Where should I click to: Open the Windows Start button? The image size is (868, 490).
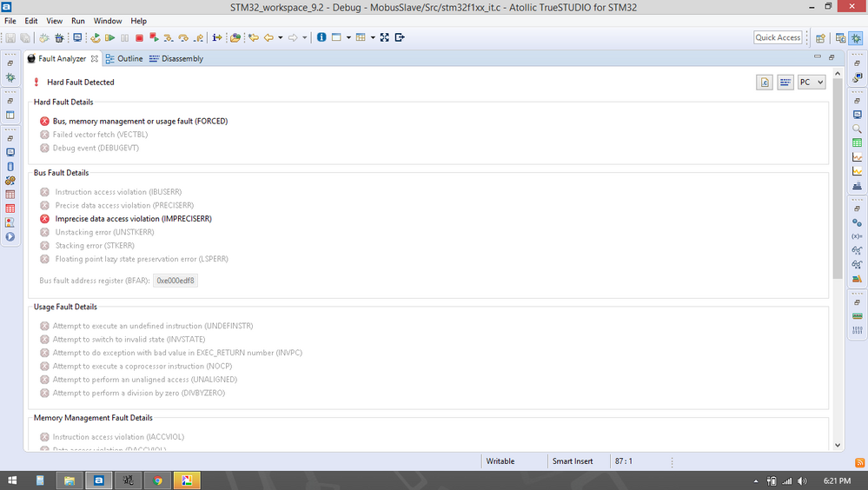tap(11, 480)
